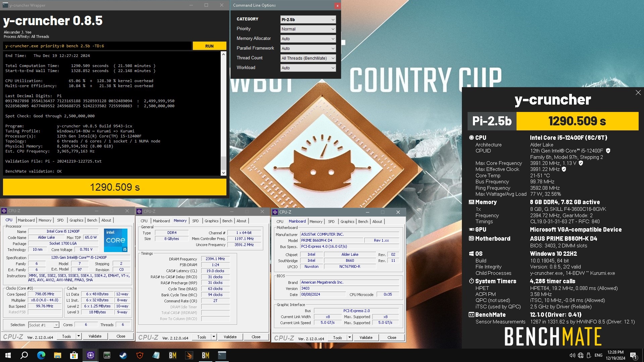
Task: Click Motherboard section icon in BenchMate panel
Action: click(471, 239)
